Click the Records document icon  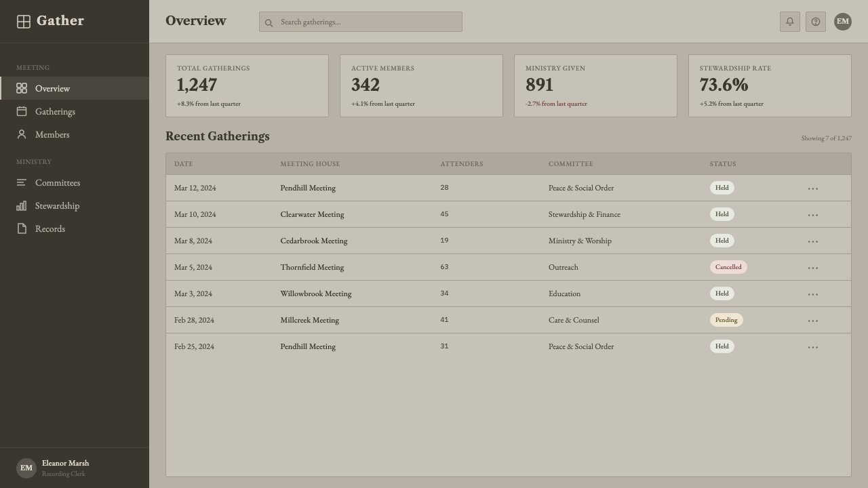coord(22,228)
